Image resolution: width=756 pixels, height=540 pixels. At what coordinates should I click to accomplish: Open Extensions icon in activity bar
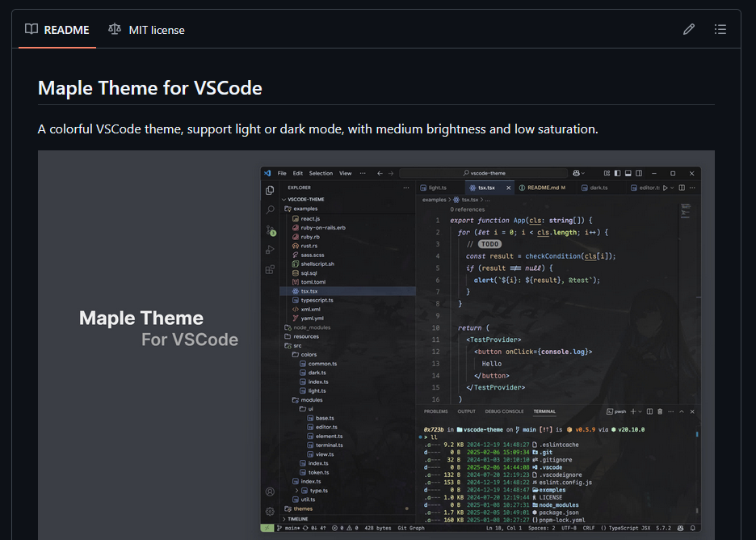(270, 269)
